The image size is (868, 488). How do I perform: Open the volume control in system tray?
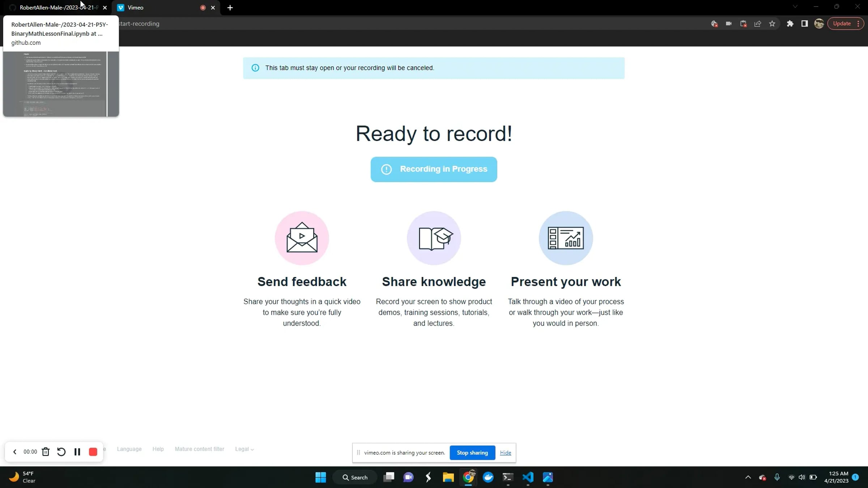pos(802,478)
